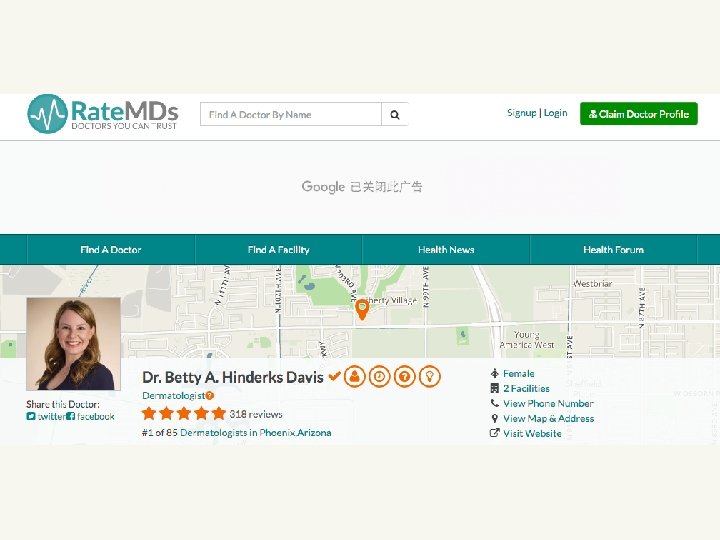The image size is (720, 540).
Task: Focus the Find A Doctor By Name field
Action: tap(291, 114)
